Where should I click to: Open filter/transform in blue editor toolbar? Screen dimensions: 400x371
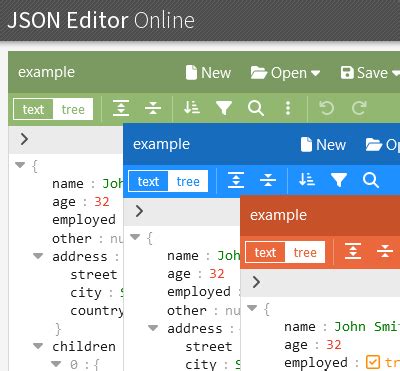click(x=339, y=180)
